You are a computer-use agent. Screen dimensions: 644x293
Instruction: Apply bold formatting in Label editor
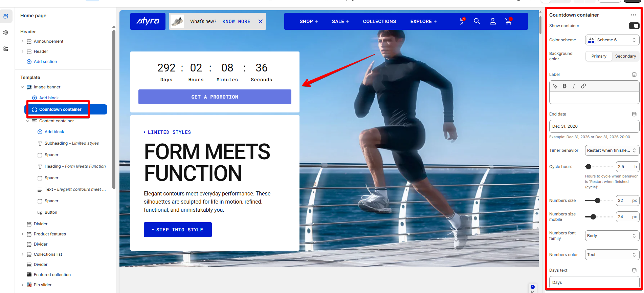pos(564,86)
